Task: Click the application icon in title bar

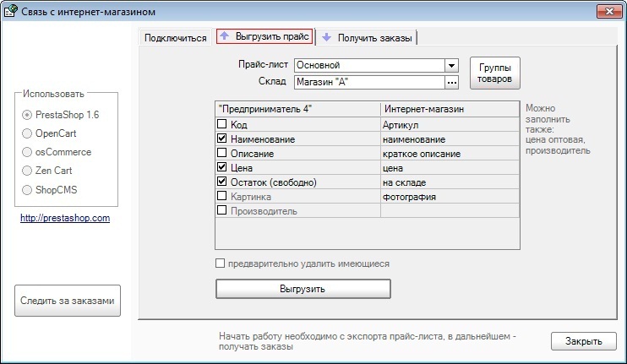Action: tap(10, 11)
